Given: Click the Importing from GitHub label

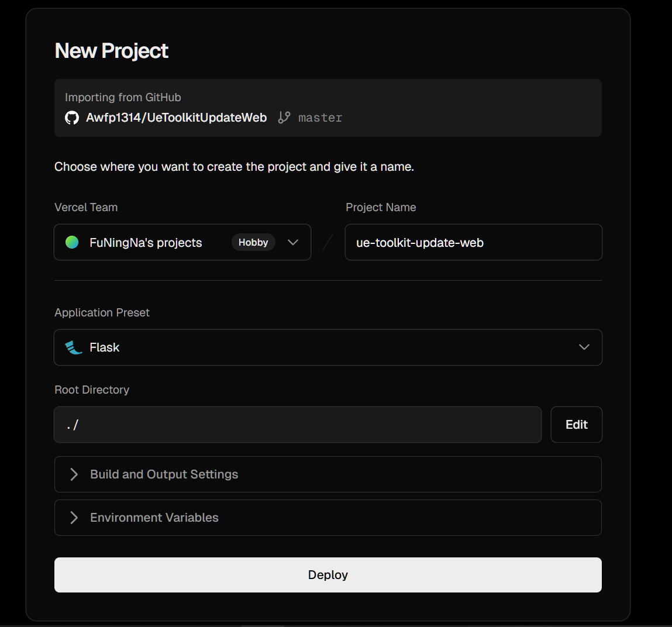Looking at the screenshot, I should (123, 97).
